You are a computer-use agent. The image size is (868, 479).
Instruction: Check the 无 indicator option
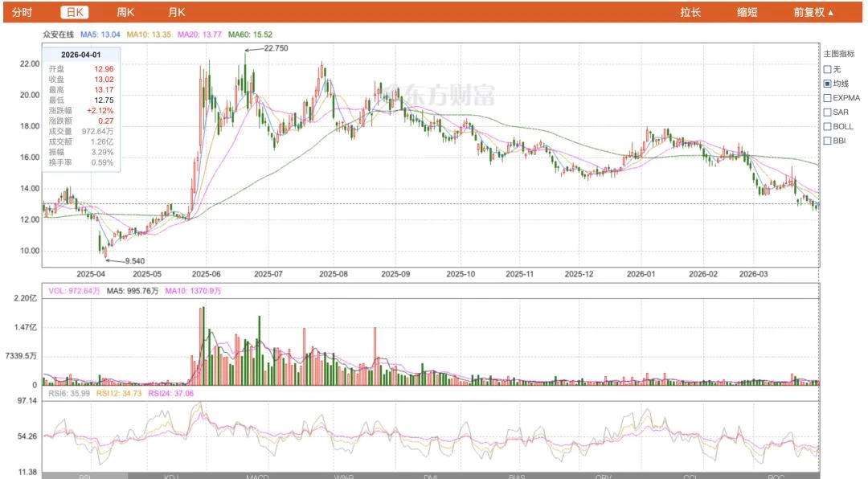tap(827, 69)
